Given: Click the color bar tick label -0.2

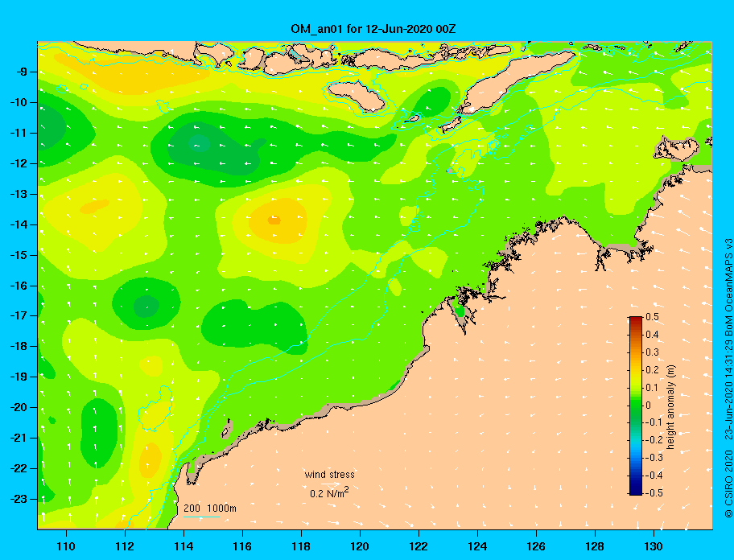Looking at the screenshot, I should 654,440.
